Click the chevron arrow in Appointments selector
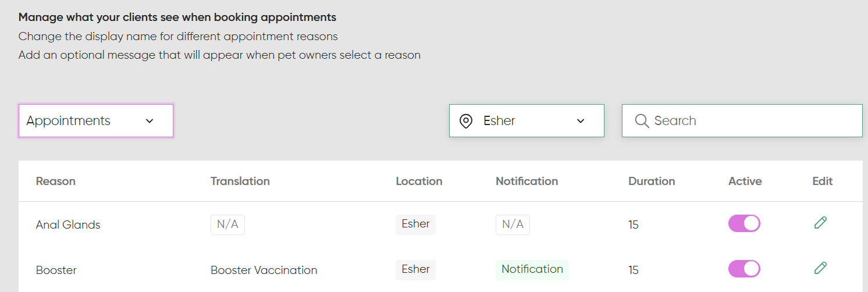The image size is (868, 292). point(150,121)
